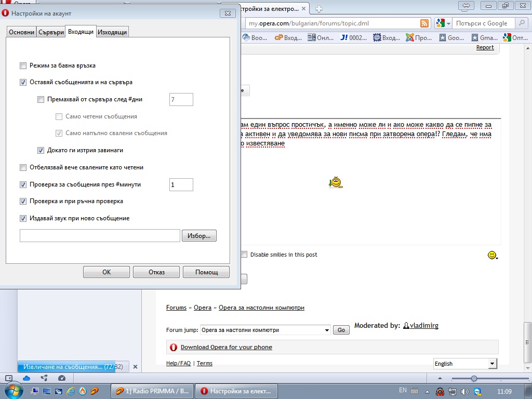This screenshot has height=399, width=532.
Task: Click the RSS feed icon in address bar
Action: pos(424,23)
